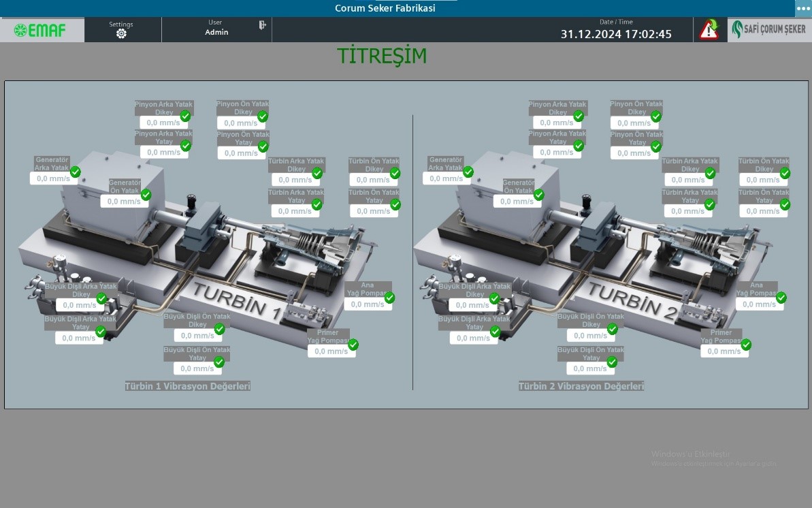This screenshot has height=508, width=812.
Task: Click Turbine 2 Generatör Ön Yatak status check
Action: click(x=539, y=195)
